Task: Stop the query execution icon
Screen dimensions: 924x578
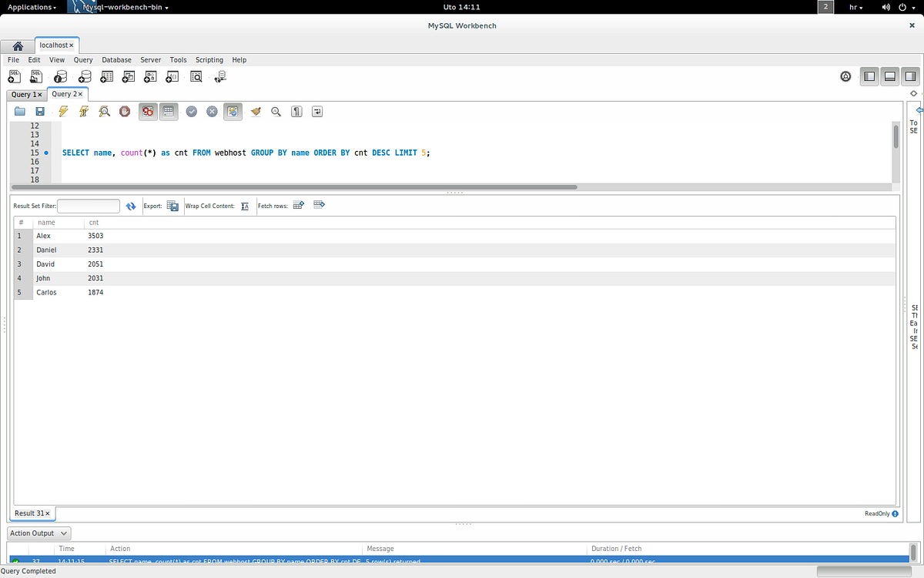Action: pyautogui.click(x=125, y=112)
